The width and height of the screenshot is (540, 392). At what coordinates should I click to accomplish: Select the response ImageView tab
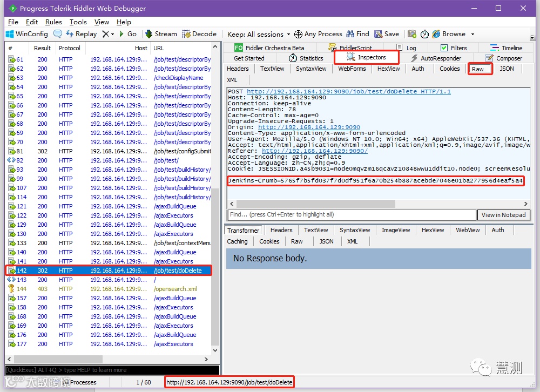pos(396,230)
